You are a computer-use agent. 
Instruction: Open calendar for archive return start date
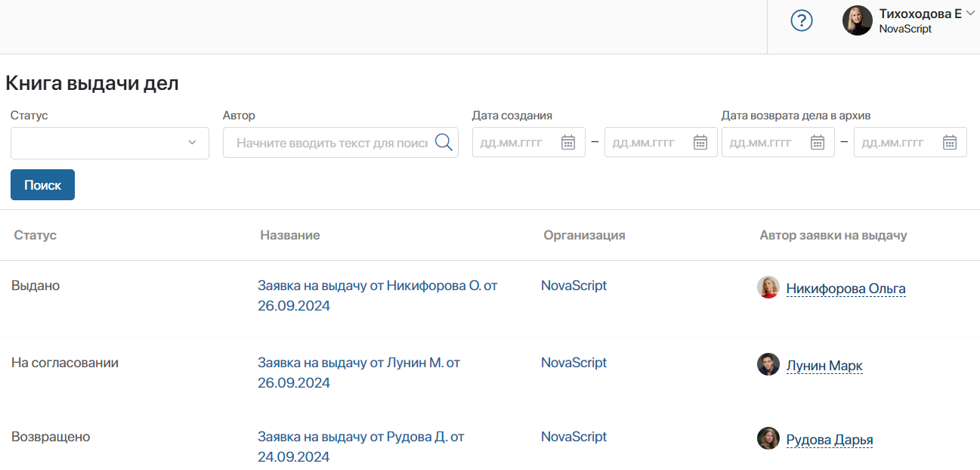(x=817, y=142)
